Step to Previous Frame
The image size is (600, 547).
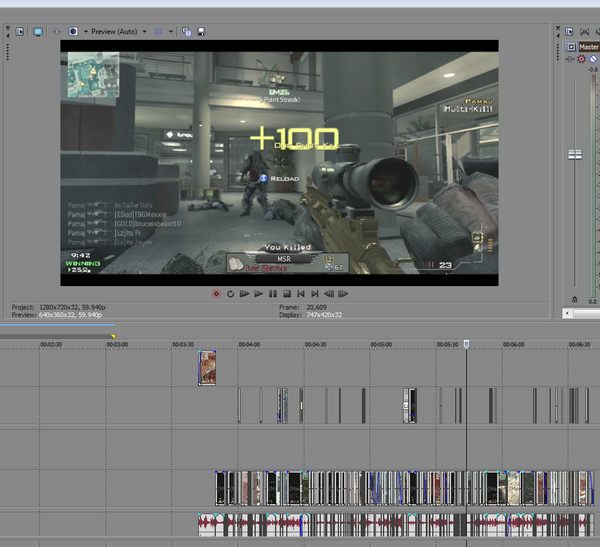329,294
